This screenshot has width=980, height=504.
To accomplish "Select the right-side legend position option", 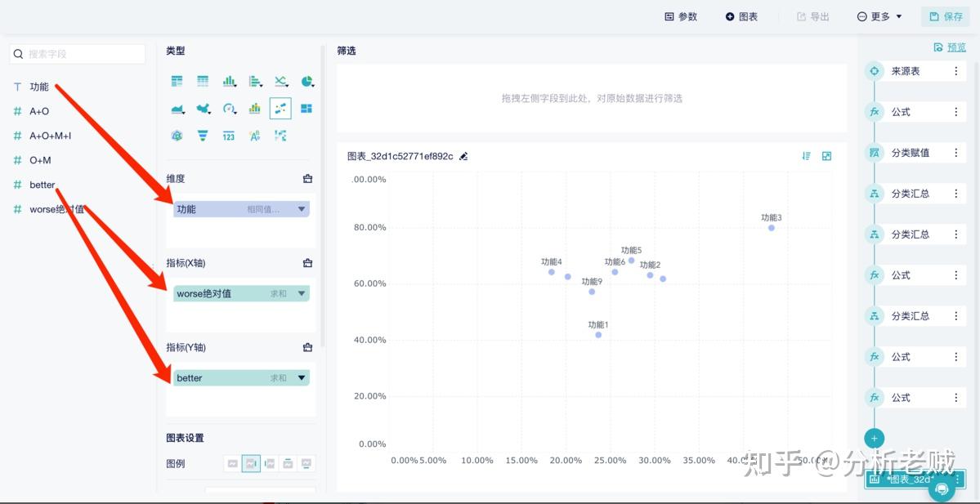I will (252, 463).
